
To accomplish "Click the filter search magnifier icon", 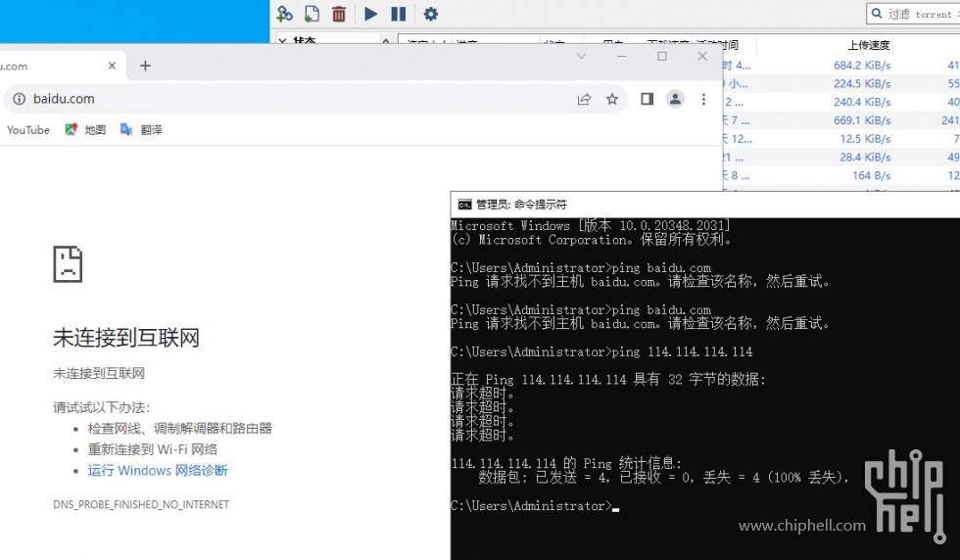I will (x=877, y=14).
